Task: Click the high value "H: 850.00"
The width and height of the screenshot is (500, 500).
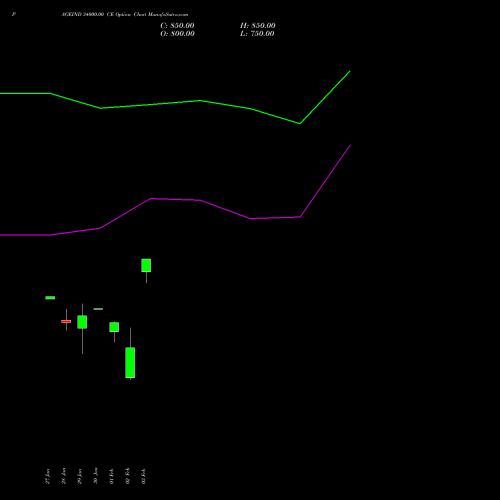Action: click(x=258, y=26)
